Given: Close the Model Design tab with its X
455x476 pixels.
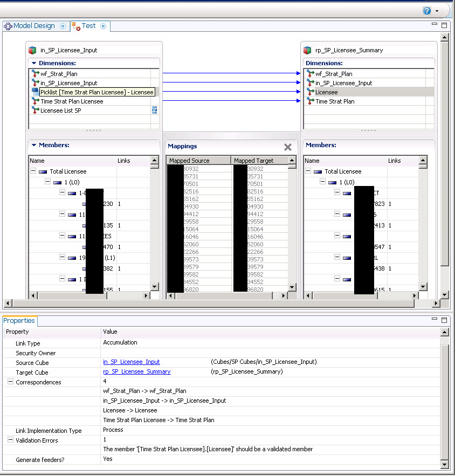Looking at the screenshot, I should pyautogui.click(x=63, y=26).
